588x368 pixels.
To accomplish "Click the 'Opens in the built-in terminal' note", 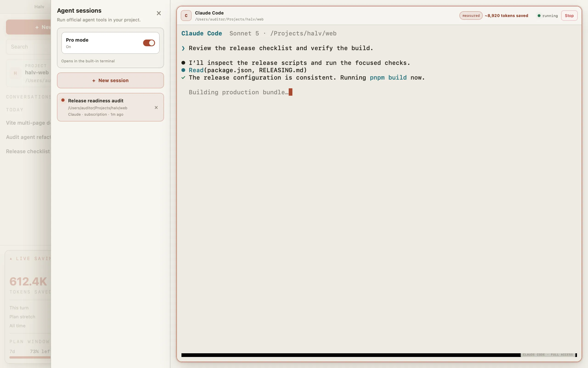I will (88, 61).
